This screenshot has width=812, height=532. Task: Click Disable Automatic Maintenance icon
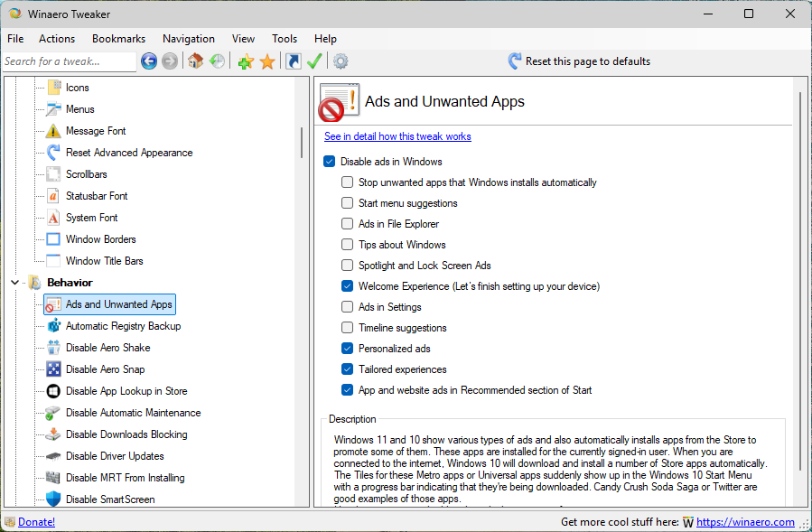tap(53, 413)
